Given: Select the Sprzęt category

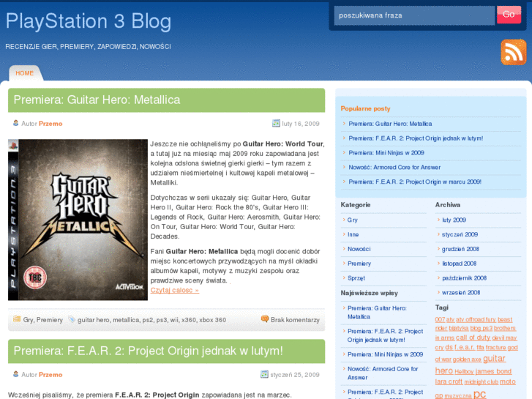Looking at the screenshot, I should click(356, 278).
